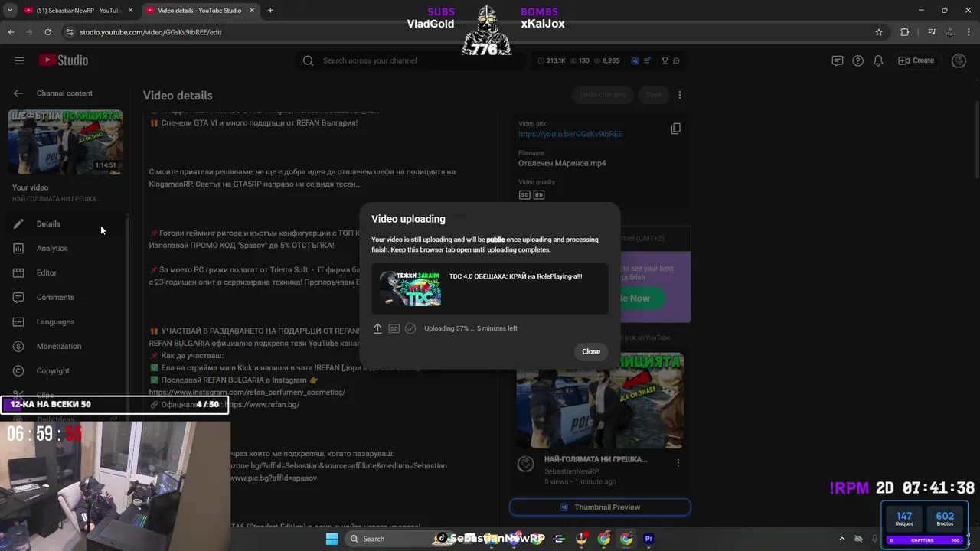This screenshot has width=980, height=551.
Task: Click the 213.1K stats counter in header
Action: [551, 60]
